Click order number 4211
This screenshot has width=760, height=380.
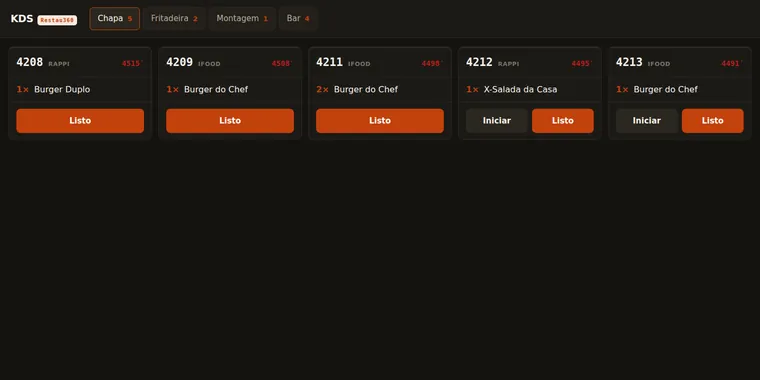tap(329, 63)
